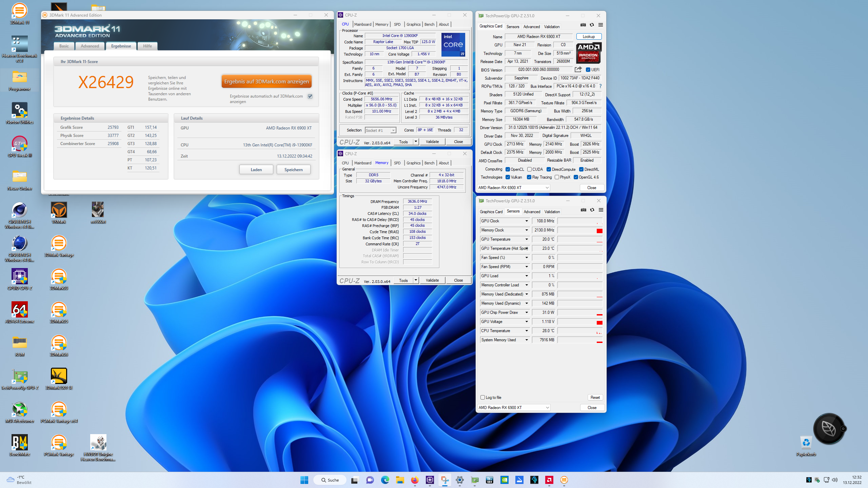
Task: Open Norton Utilities desktop icon
Action: 19,113
